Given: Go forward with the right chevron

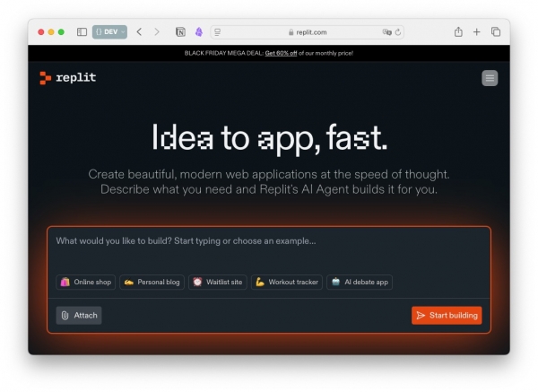Looking at the screenshot, I should (157, 32).
